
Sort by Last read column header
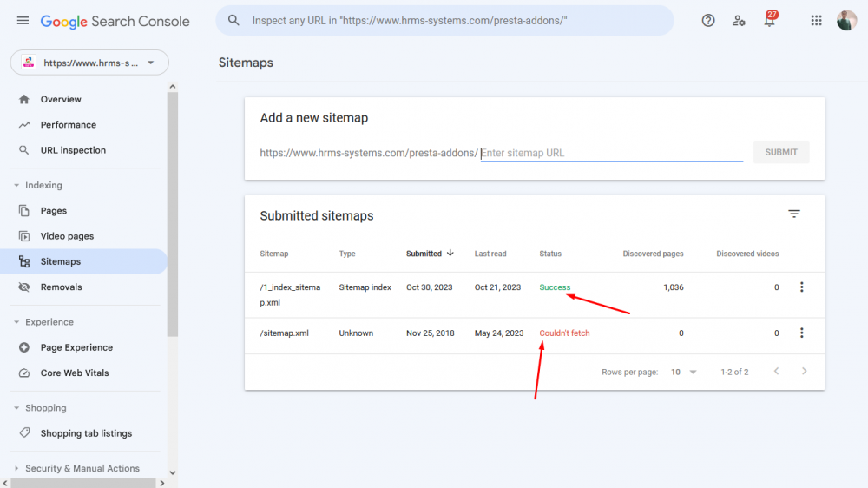(490, 254)
